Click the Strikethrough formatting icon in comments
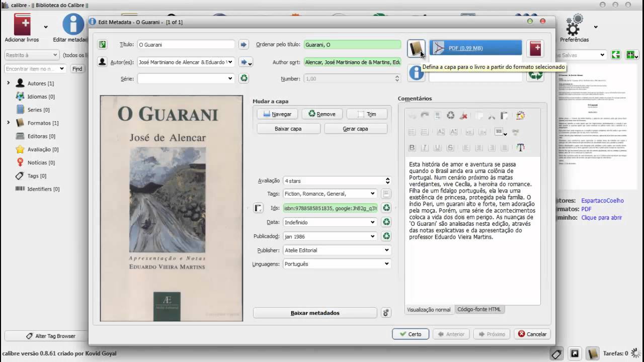The height and width of the screenshot is (362, 644). pos(450,147)
